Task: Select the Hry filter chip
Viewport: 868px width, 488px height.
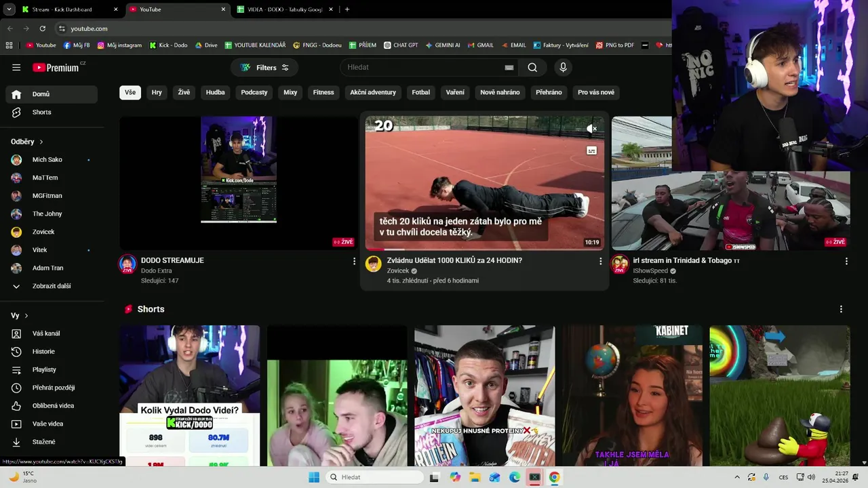Action: pyautogui.click(x=157, y=92)
